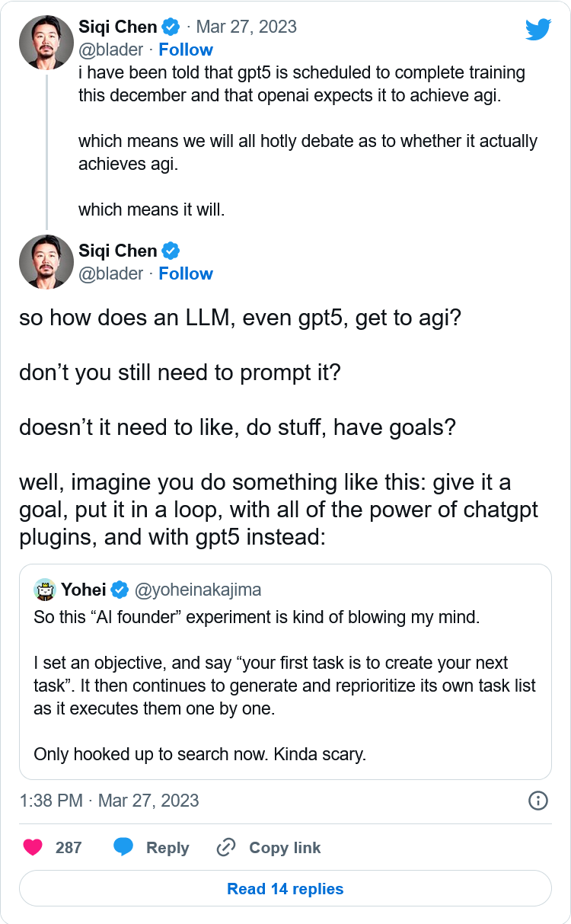Open the tweet info circle icon

538,801
